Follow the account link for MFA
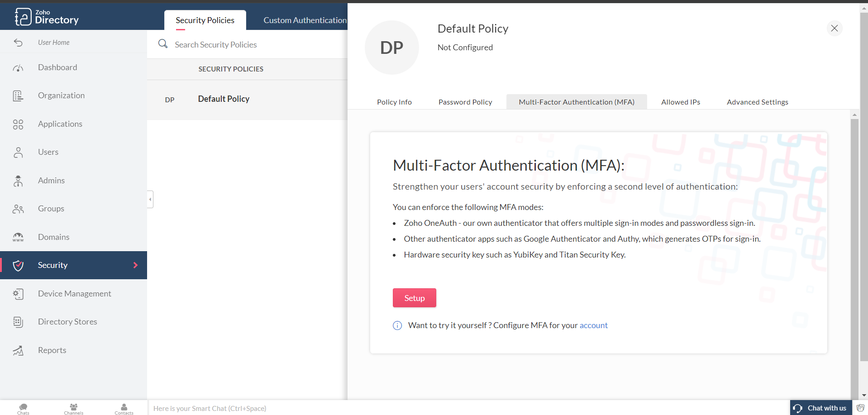The image size is (868, 415). point(593,325)
